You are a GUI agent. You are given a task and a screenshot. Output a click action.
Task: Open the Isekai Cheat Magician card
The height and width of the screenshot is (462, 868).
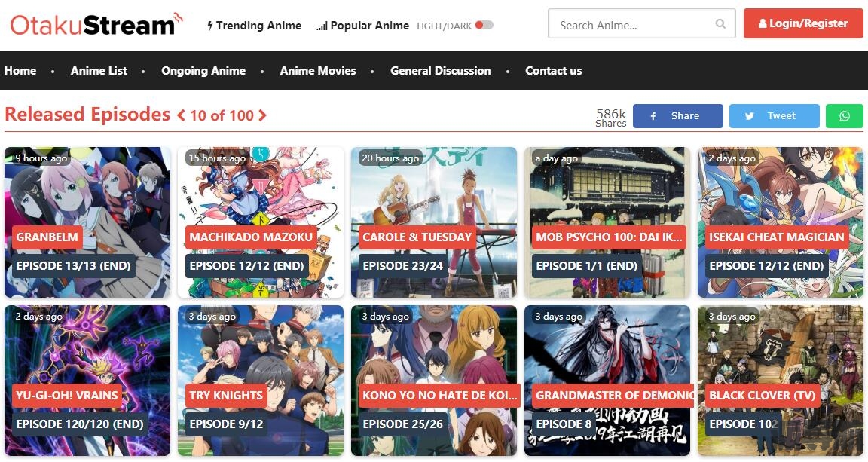[x=781, y=222]
